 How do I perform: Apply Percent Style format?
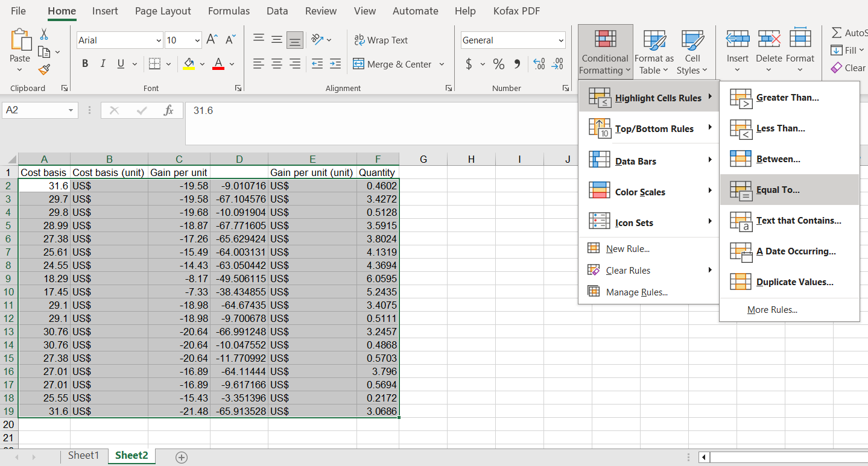pos(499,64)
